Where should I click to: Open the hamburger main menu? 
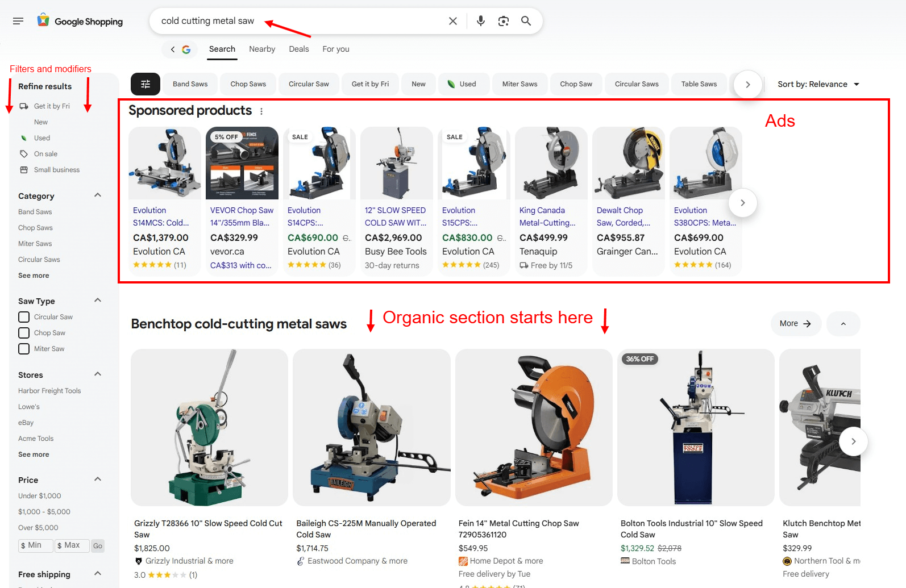[x=18, y=21]
